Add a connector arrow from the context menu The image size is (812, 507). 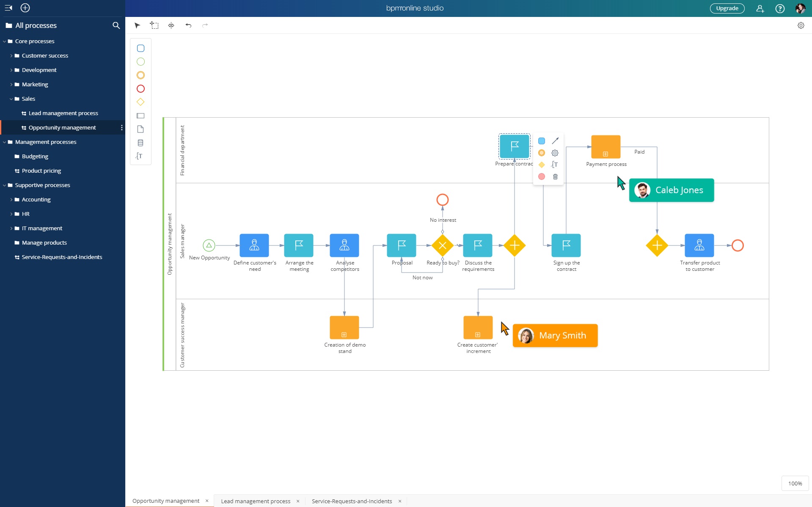555,141
